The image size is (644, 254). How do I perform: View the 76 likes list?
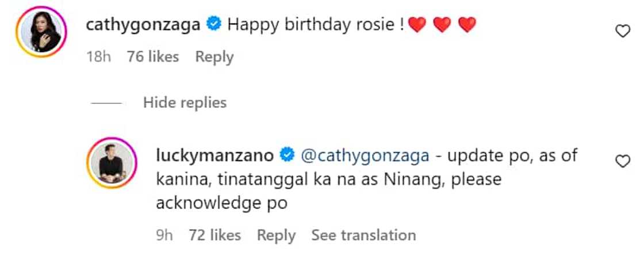tap(153, 57)
